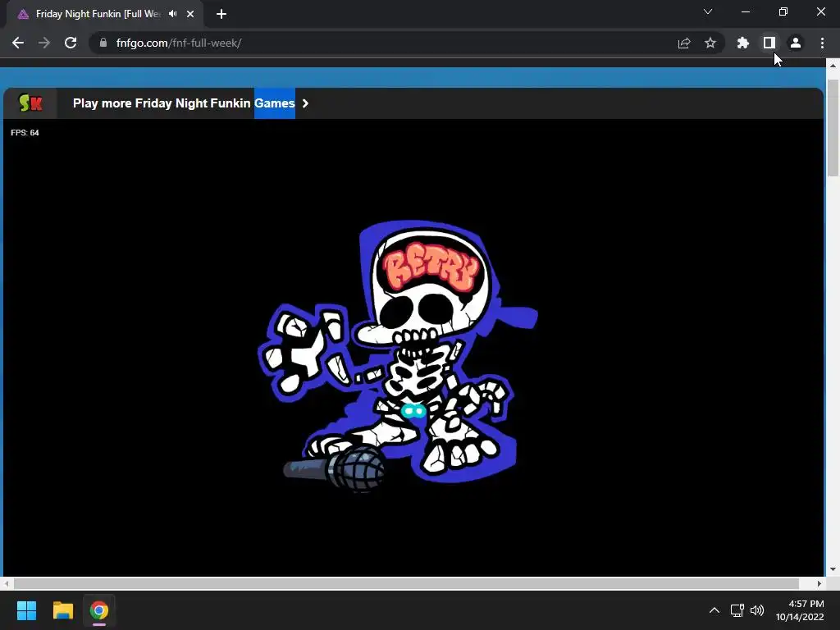Open the Extensions puzzle icon
The image size is (840, 630).
click(743, 43)
